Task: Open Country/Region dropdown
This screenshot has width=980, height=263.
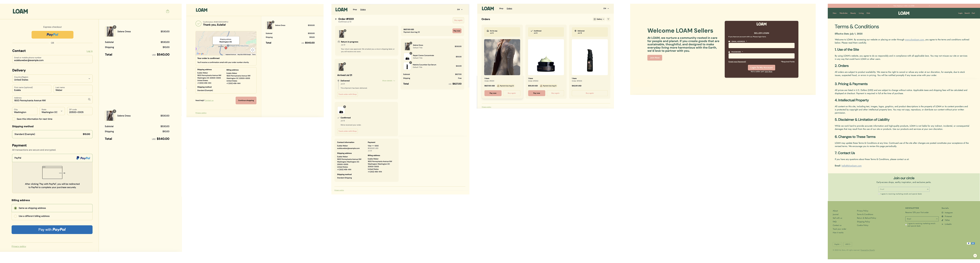Action: click(x=52, y=79)
